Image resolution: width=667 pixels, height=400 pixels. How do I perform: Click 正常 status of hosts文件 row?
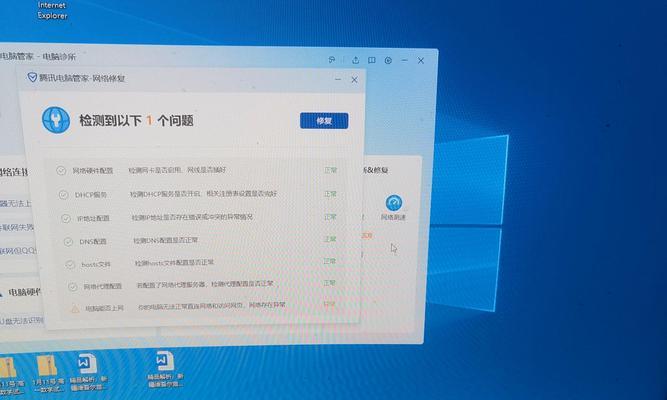pyautogui.click(x=330, y=261)
